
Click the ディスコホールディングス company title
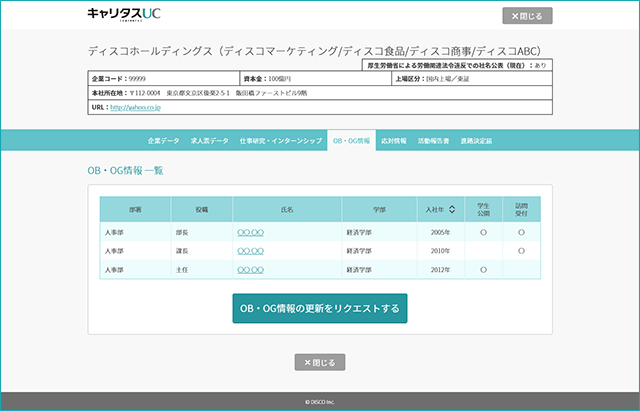315,51
